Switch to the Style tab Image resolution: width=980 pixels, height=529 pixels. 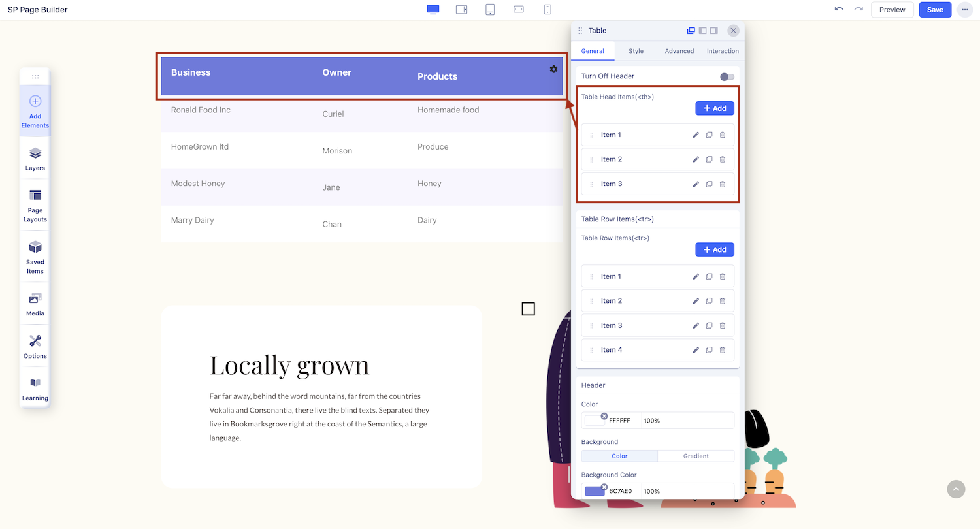pyautogui.click(x=636, y=51)
